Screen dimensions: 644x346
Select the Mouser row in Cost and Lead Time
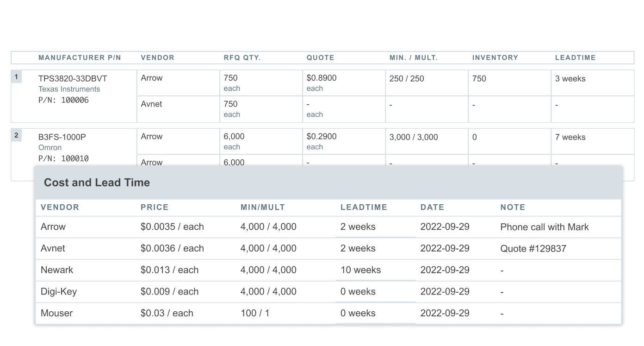328,314
